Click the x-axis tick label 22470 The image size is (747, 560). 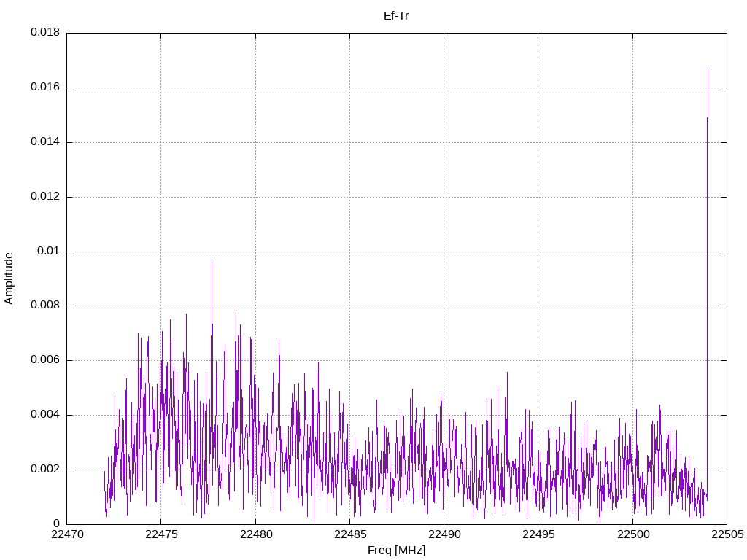coord(66,534)
